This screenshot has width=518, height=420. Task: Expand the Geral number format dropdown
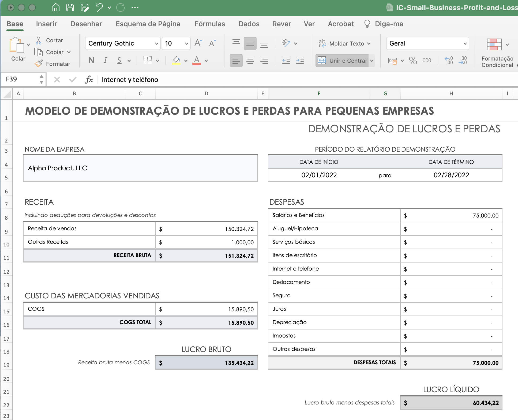(x=465, y=43)
